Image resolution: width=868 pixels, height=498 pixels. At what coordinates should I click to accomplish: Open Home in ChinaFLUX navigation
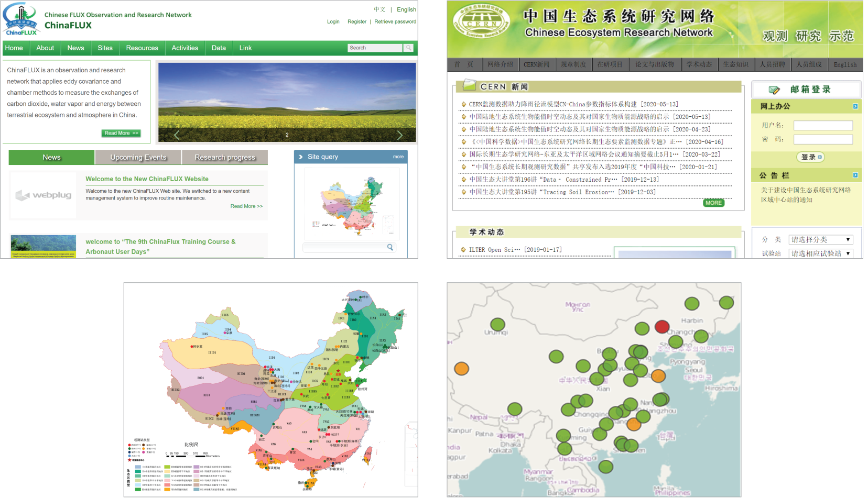(x=14, y=48)
